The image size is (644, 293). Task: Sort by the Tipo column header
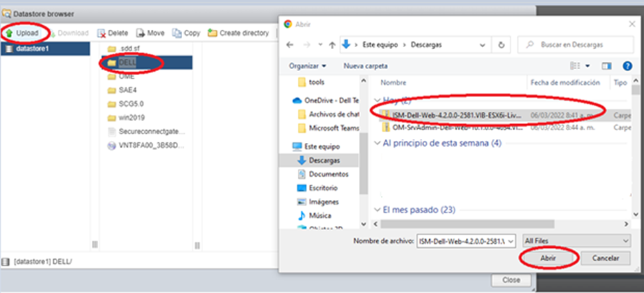point(620,83)
